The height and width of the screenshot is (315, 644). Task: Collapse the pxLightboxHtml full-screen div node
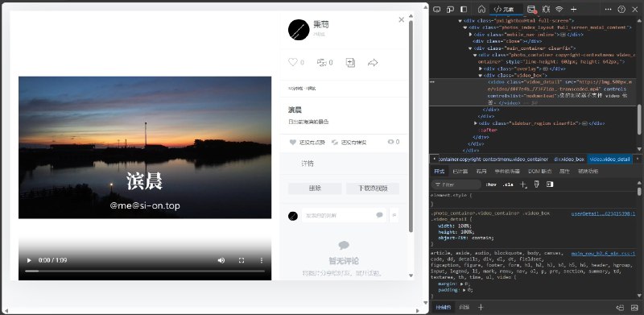(x=460, y=21)
